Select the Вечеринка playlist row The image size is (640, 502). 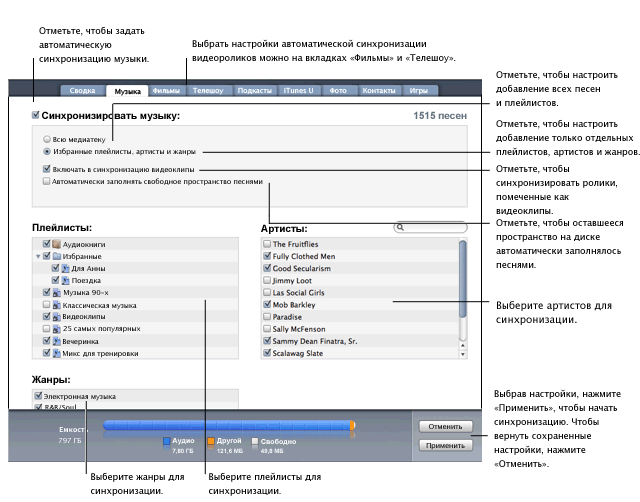pos(135,341)
